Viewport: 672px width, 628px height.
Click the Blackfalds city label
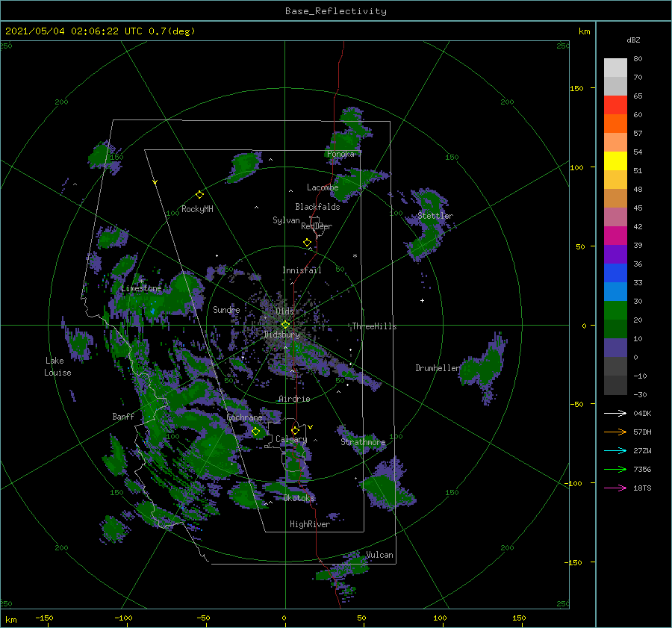(317, 207)
